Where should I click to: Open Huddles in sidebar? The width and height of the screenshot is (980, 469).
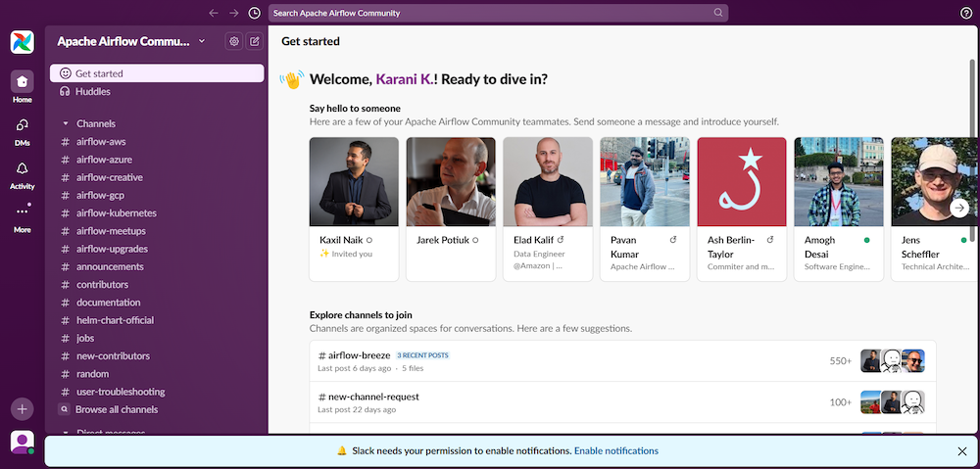point(157,91)
